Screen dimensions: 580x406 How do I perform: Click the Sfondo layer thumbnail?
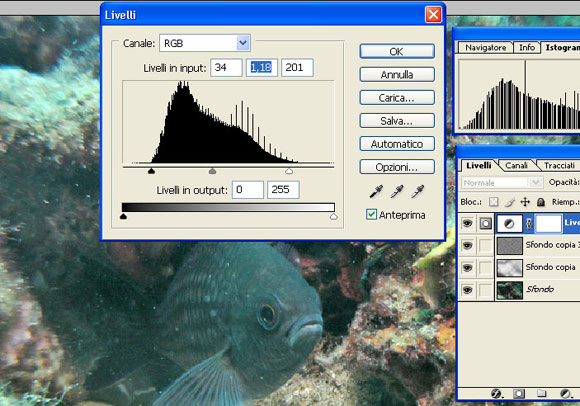click(x=510, y=290)
